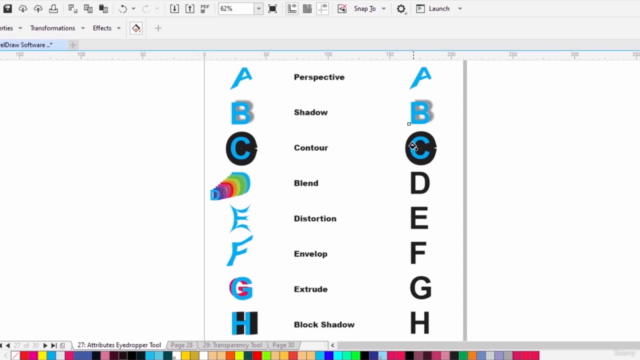The height and width of the screenshot is (360, 640).
Task: Open the Options gear icon
Action: click(401, 9)
